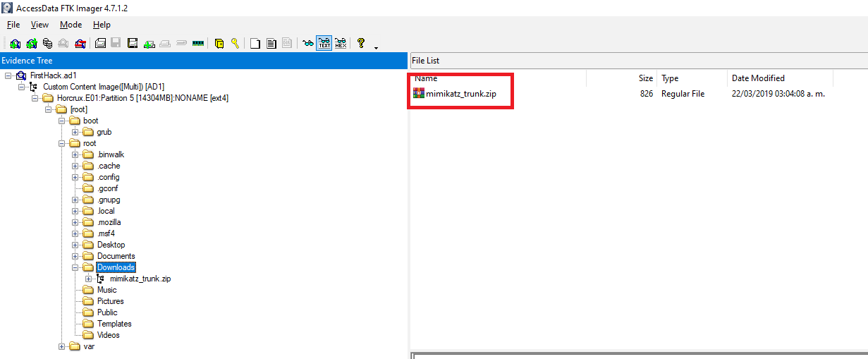Open the Image Mounting tool
The height and width of the screenshot is (359, 868).
coord(48,43)
